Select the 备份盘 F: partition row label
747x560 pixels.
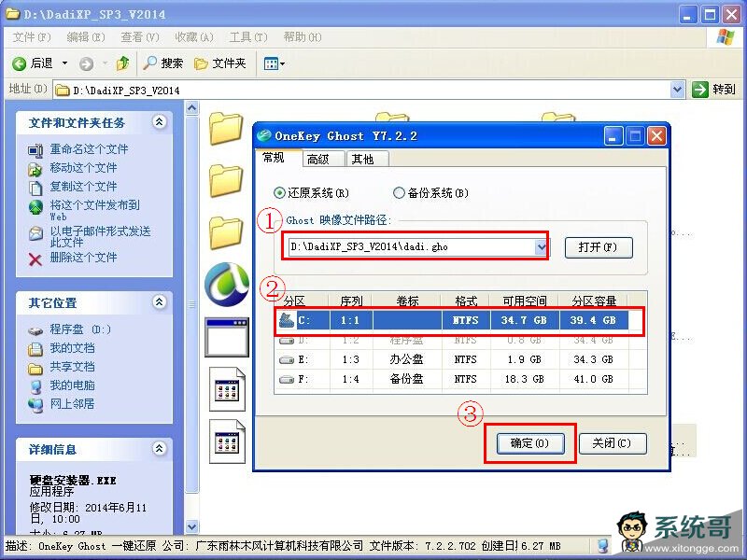406,380
